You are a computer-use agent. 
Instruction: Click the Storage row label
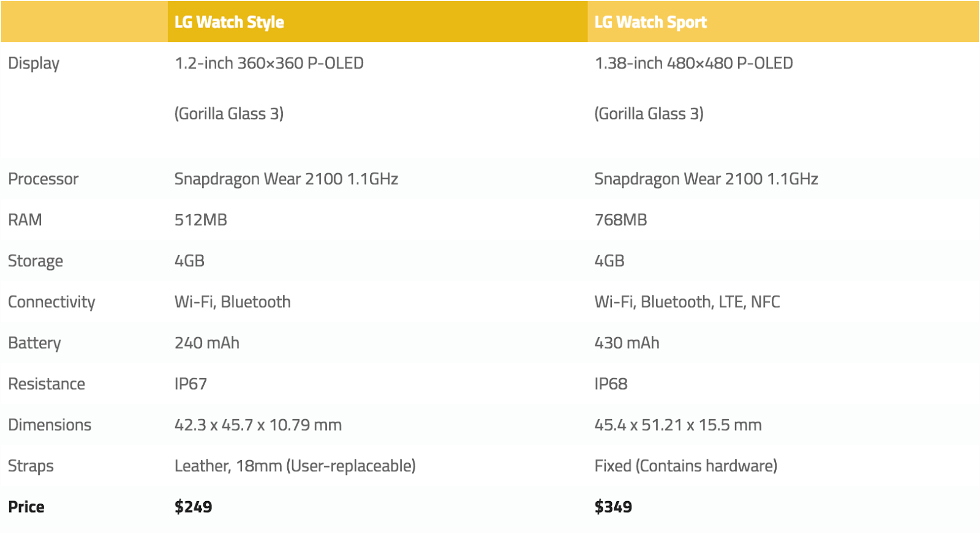tap(36, 261)
